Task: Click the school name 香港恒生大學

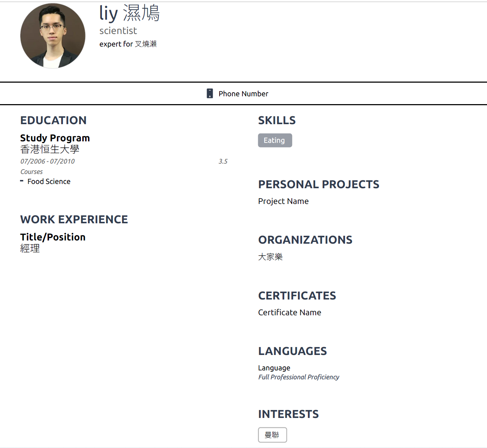Action: 50,149
